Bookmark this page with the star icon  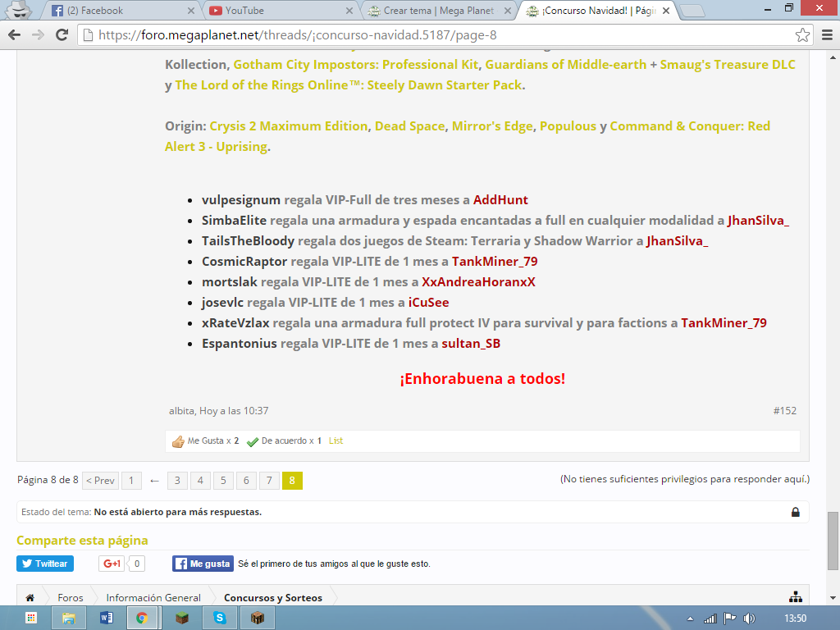click(x=802, y=35)
